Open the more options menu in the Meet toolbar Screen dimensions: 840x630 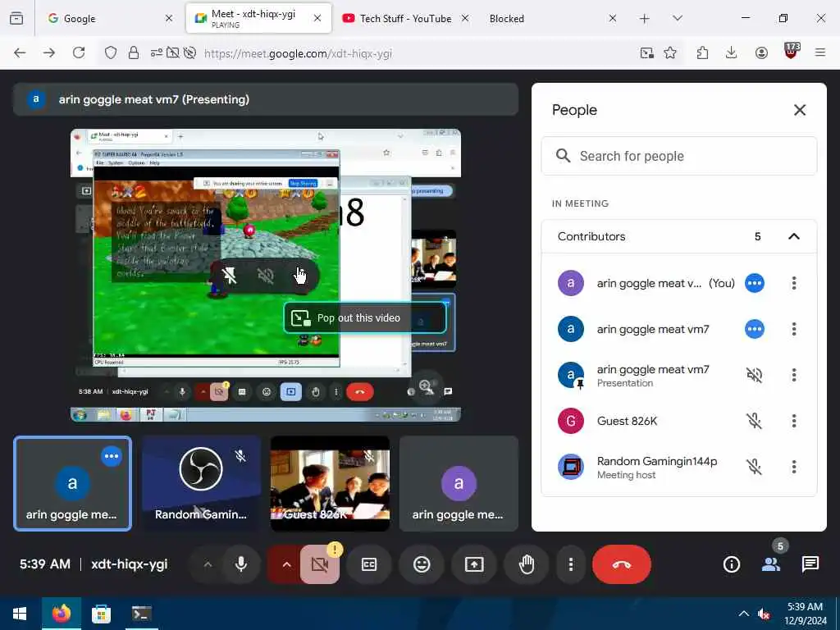coord(571,564)
